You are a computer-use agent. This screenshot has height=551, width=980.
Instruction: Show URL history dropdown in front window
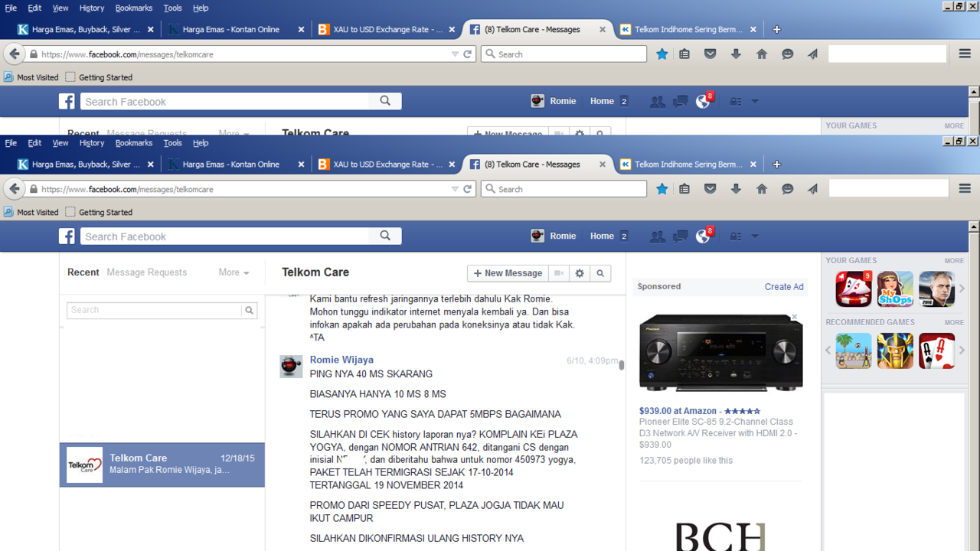tap(455, 189)
